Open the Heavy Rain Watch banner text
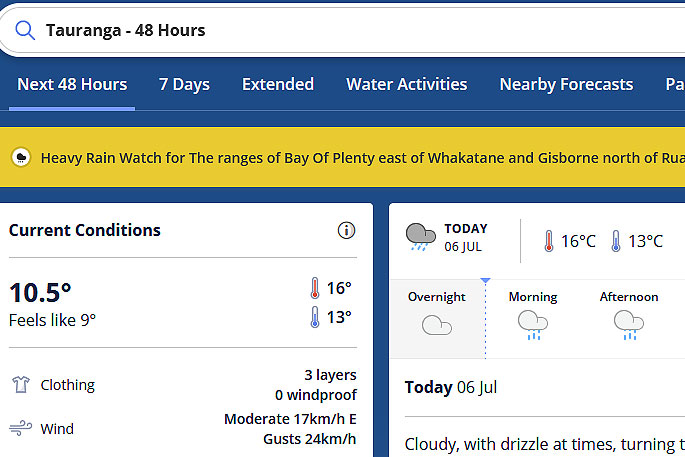 363,158
